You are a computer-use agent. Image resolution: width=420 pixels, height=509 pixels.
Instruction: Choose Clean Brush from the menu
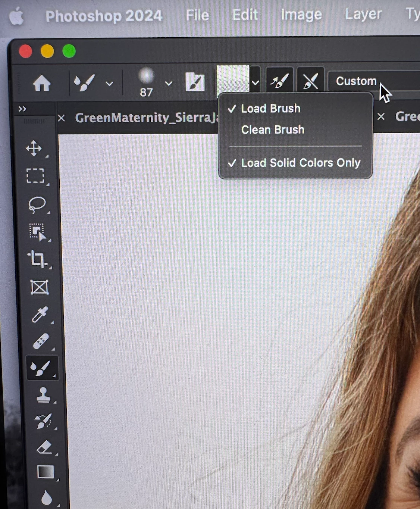pos(295,130)
